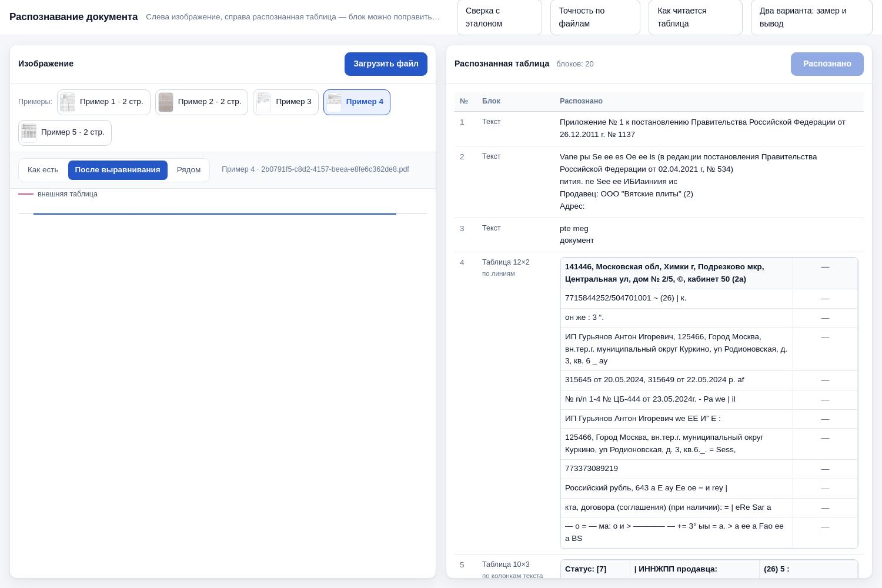Click the cell starting "125466, Город Москва"
This screenshot has height=588, width=882.
click(x=676, y=444)
